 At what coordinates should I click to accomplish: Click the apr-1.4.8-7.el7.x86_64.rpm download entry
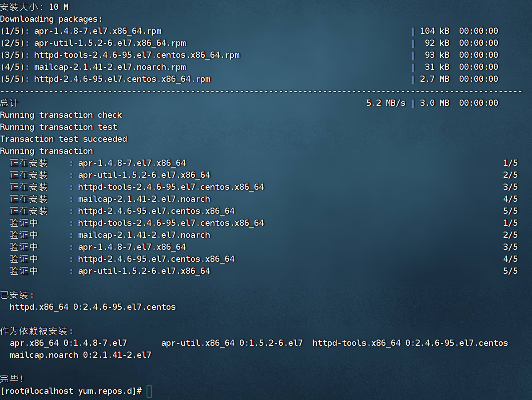98,31
